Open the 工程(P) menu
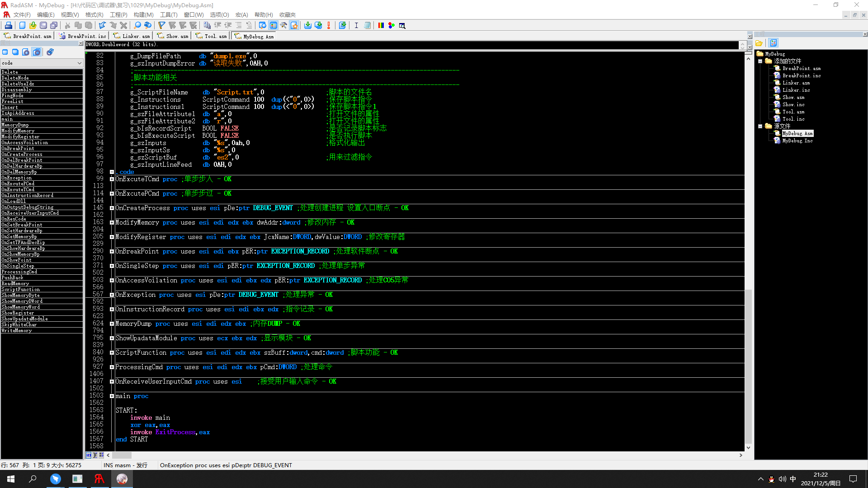Viewport: 868px width, 488px height. (118, 15)
